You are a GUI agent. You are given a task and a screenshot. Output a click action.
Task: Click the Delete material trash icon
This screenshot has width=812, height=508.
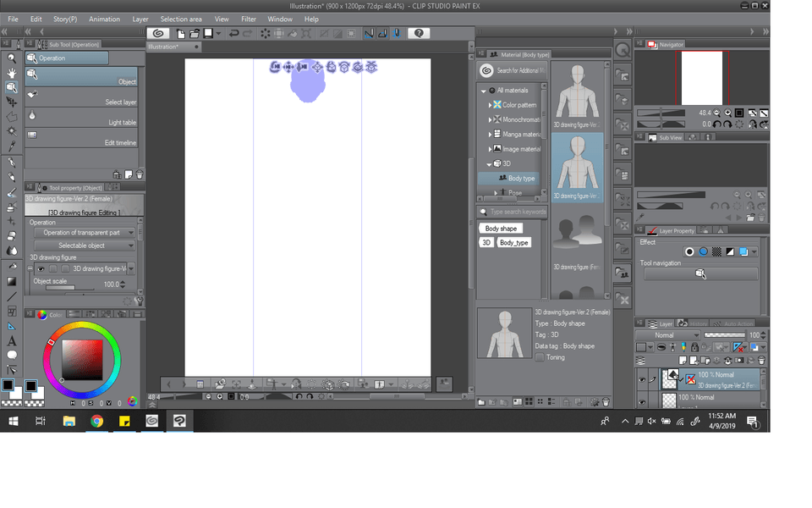click(x=606, y=402)
